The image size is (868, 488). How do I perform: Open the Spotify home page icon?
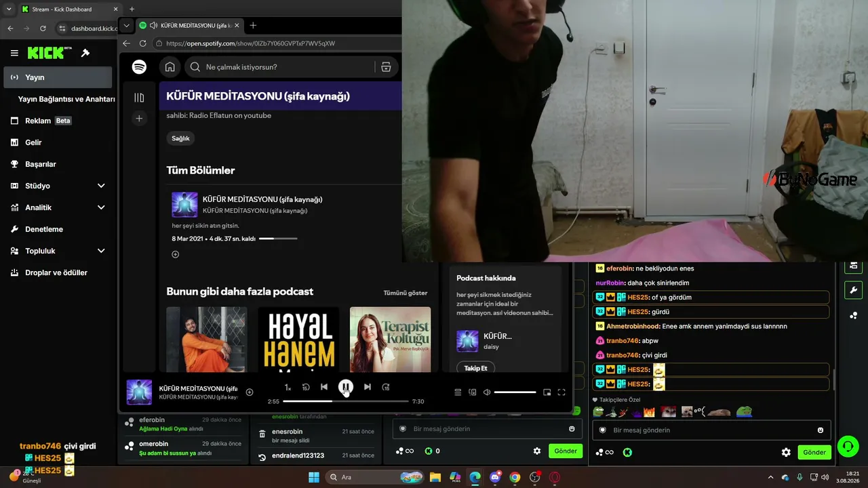[x=170, y=67]
